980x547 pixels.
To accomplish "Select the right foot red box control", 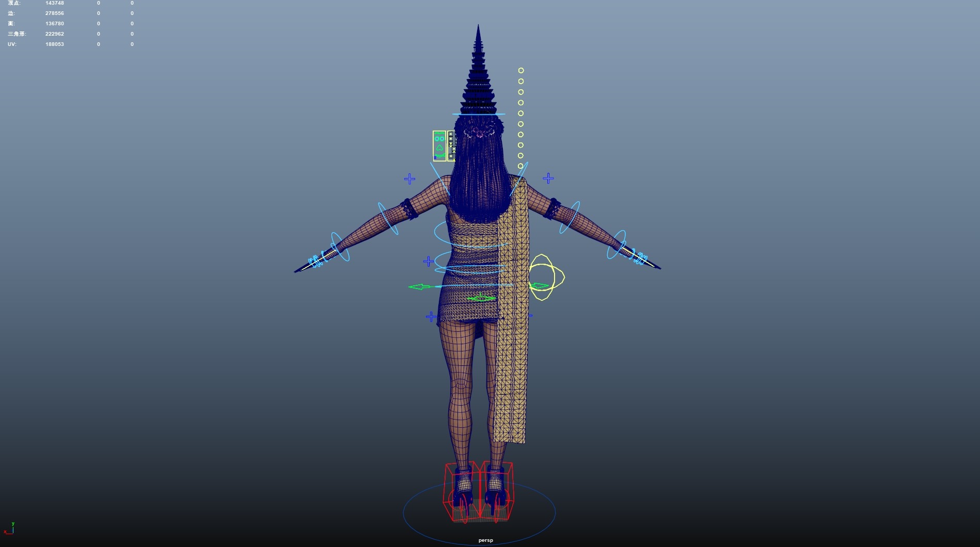I will [497, 491].
